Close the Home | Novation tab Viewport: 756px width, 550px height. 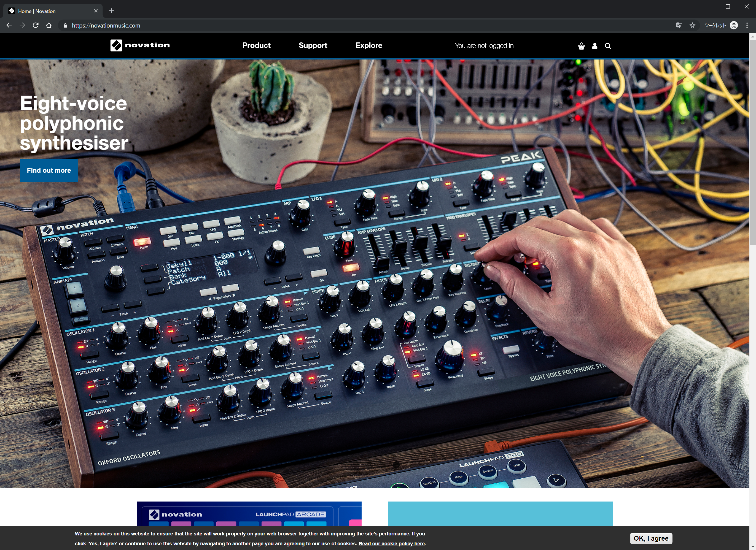96,11
